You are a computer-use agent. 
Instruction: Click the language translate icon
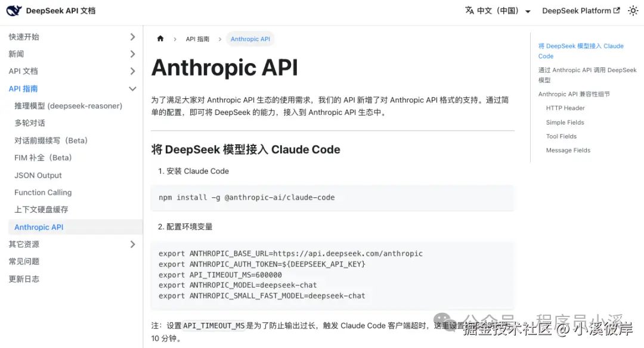469,11
